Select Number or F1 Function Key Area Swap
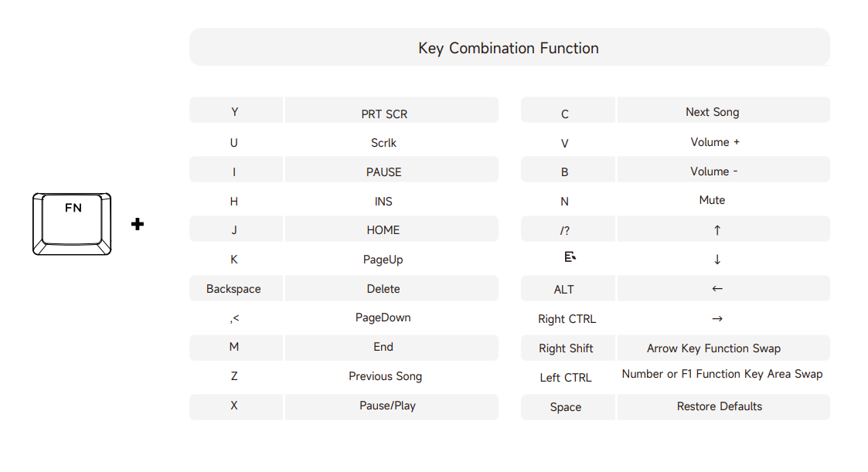 click(x=722, y=374)
